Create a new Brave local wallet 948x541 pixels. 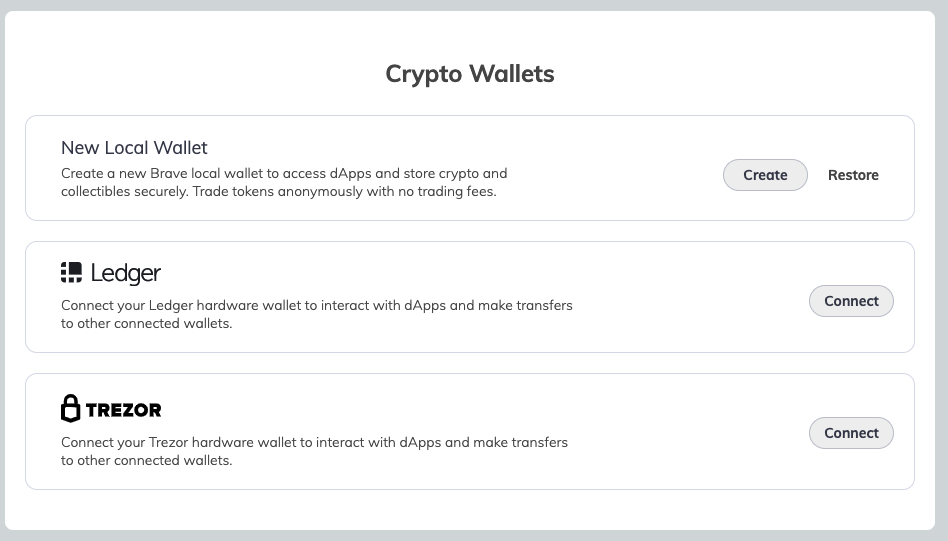(765, 175)
